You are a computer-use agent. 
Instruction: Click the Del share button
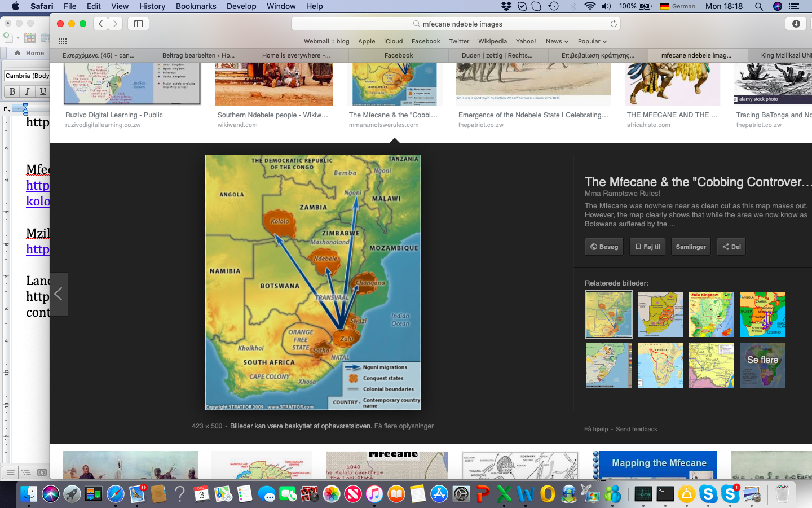click(x=731, y=247)
